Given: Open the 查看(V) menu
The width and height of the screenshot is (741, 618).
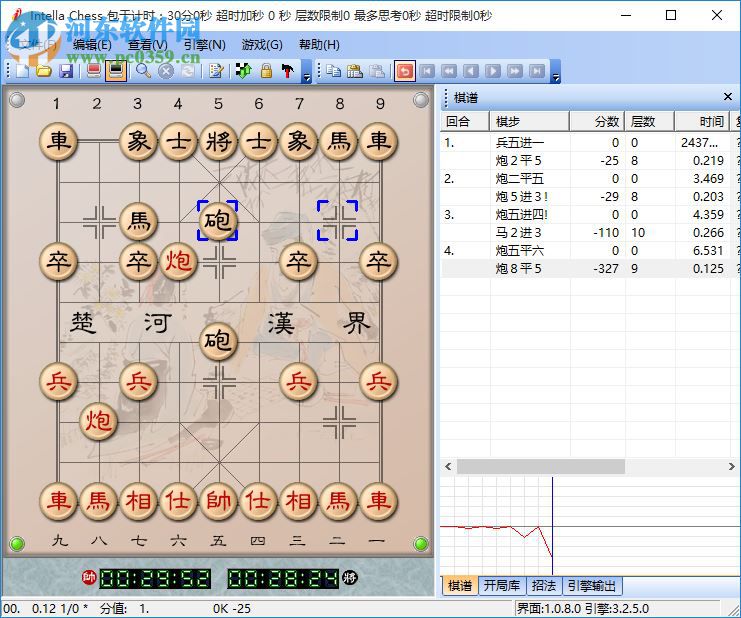Looking at the screenshot, I should 147,45.
